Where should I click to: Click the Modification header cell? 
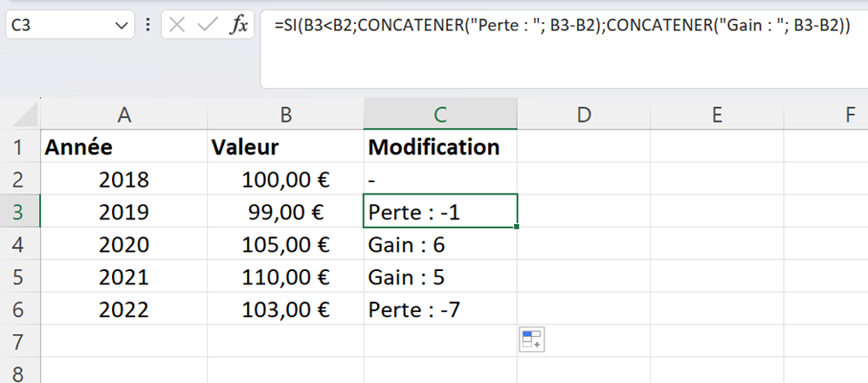440,146
